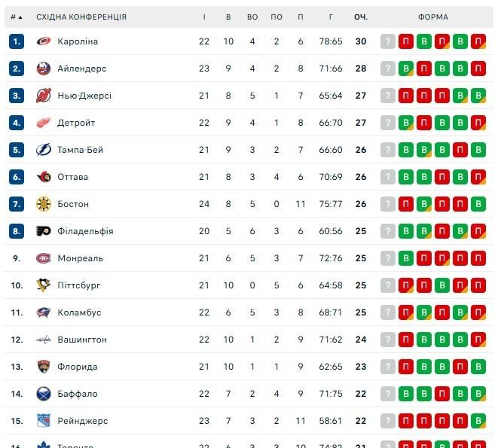Viewport: 501px width, 448px height.
Task: Click Florida's last red П form badge
Action: click(x=460, y=367)
